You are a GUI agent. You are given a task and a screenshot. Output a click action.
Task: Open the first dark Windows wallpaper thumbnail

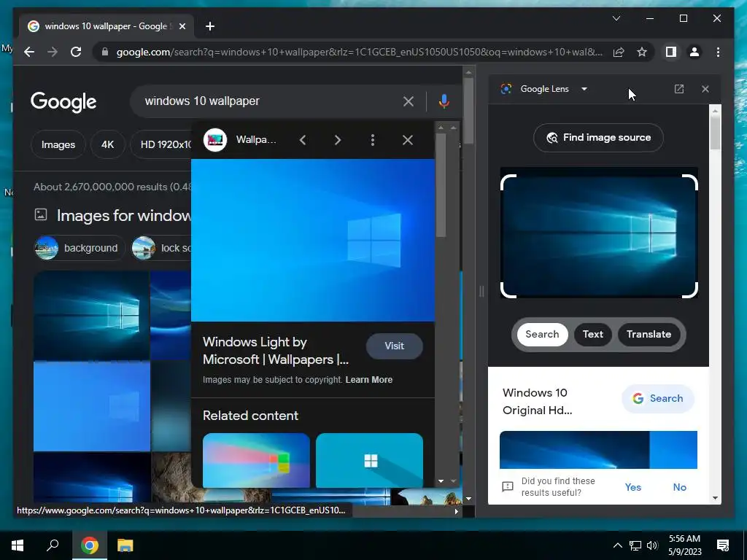click(x=91, y=315)
